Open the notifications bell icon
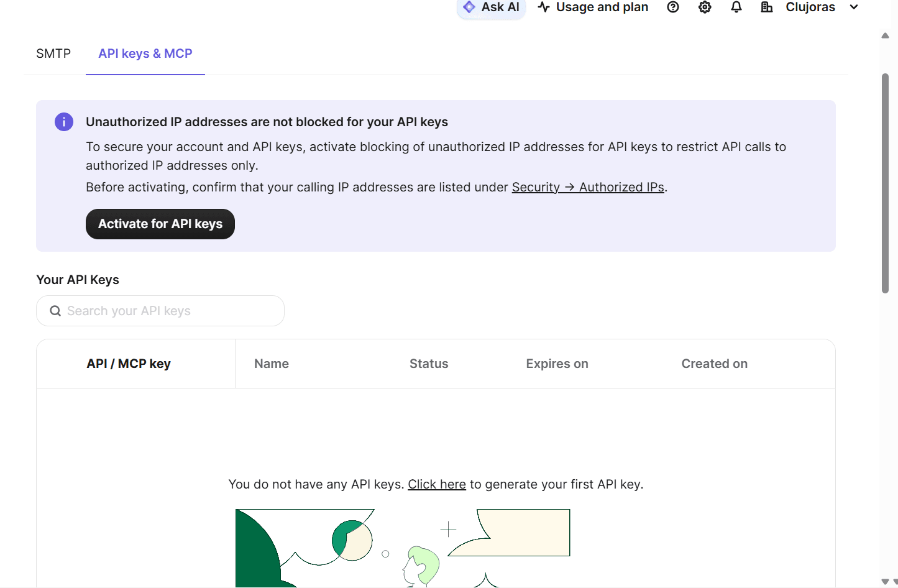Screen dimensions: 898x588 click(736, 7)
